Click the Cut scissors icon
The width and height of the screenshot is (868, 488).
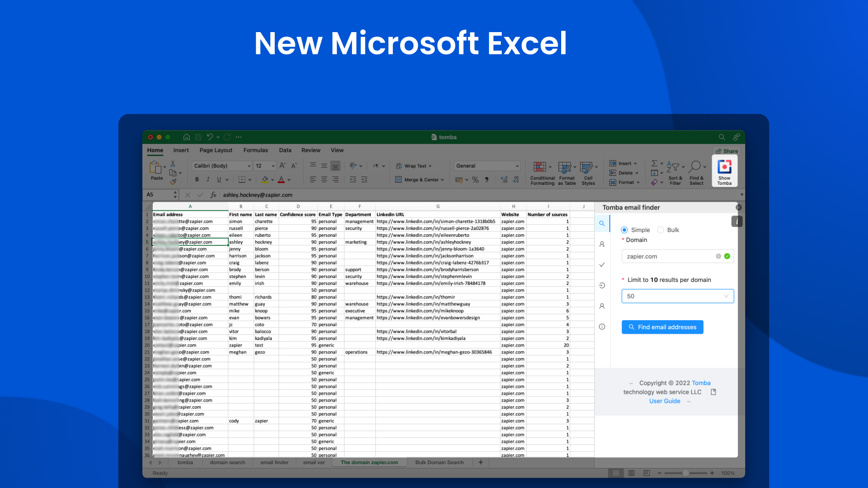coord(173,164)
